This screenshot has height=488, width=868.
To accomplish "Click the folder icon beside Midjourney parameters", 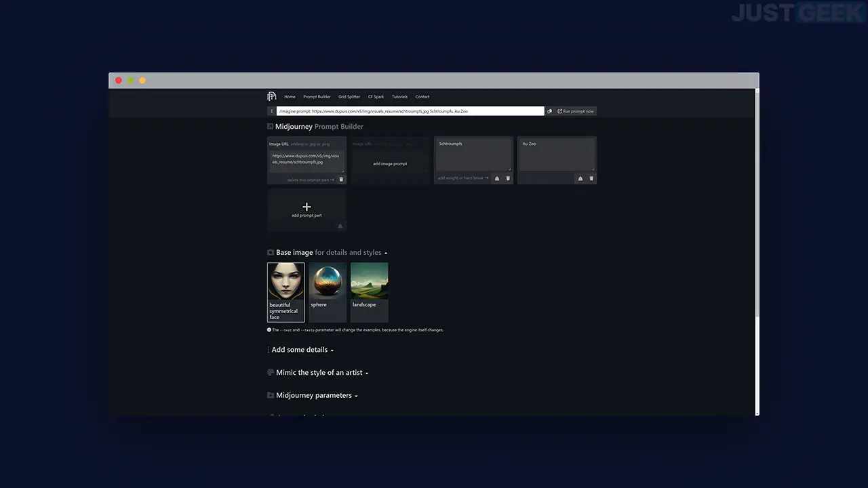I will [x=271, y=395].
